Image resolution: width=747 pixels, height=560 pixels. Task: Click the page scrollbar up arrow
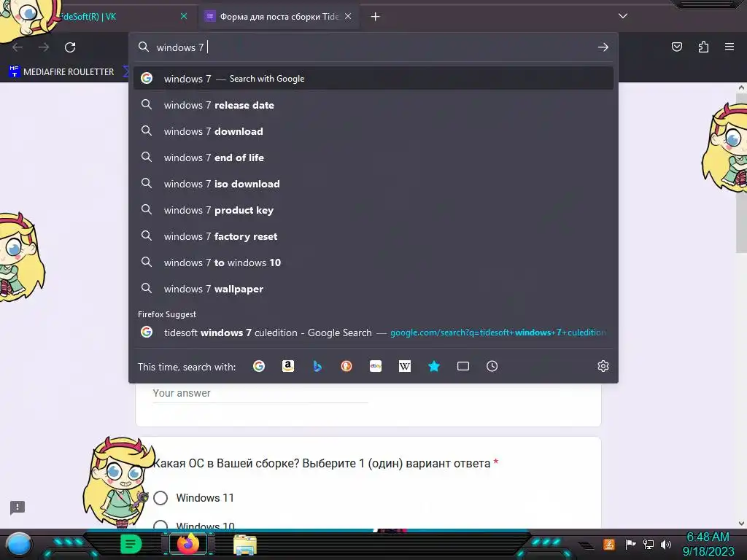tap(741, 87)
